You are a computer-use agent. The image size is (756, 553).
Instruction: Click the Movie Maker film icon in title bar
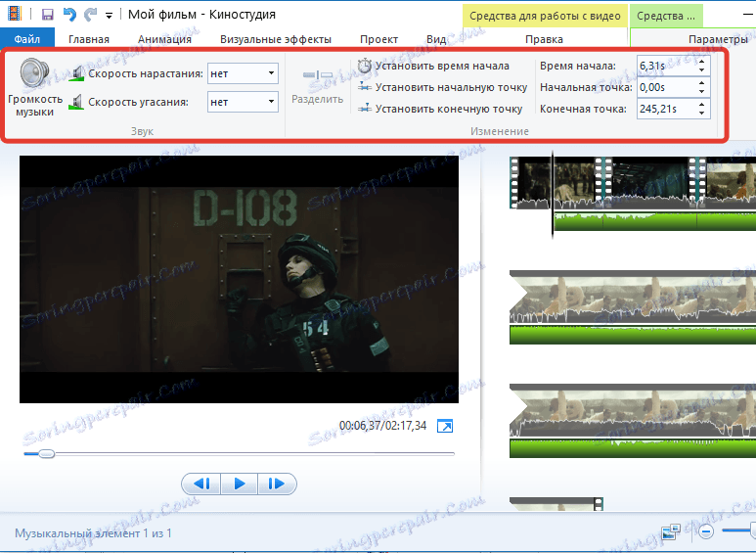point(15,14)
